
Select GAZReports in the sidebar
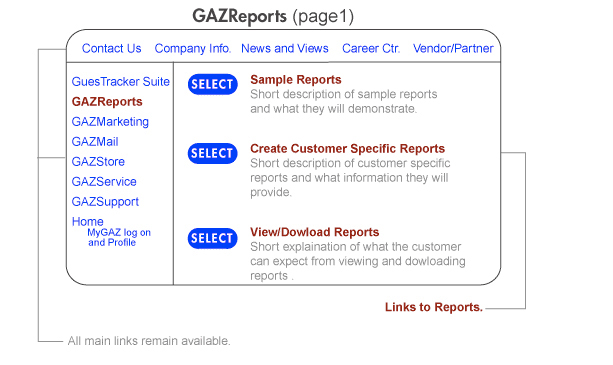[x=107, y=102]
